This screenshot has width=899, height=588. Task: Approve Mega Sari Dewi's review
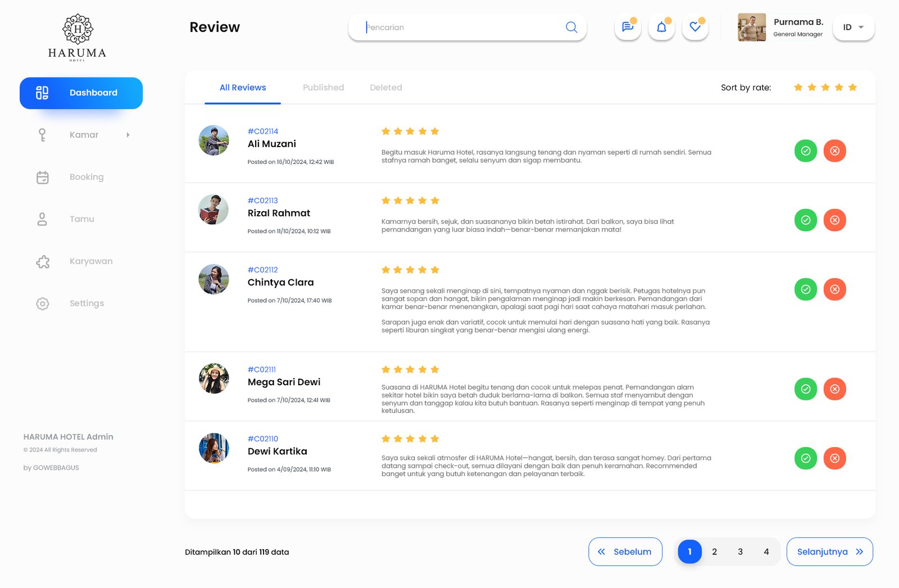[805, 389]
